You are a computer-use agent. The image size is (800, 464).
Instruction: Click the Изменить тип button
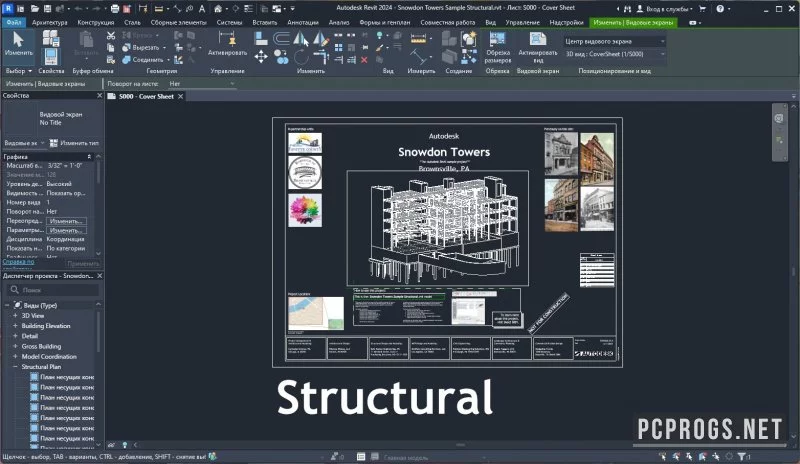(74, 143)
